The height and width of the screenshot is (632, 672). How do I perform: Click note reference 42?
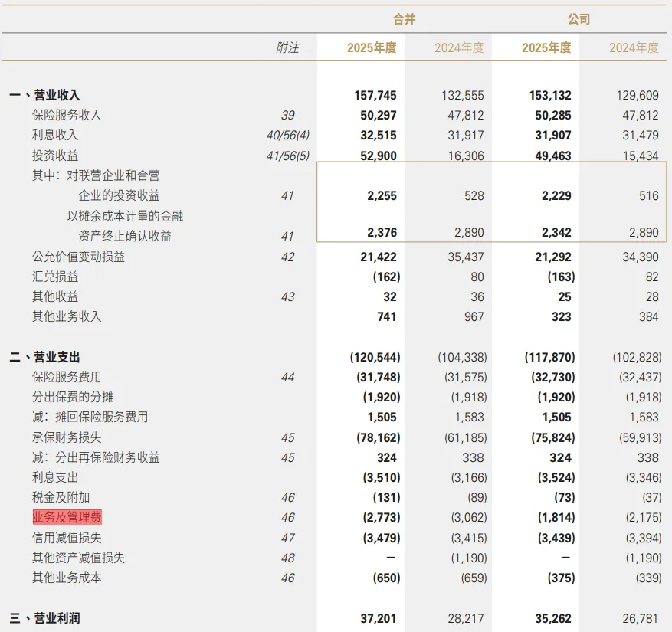click(287, 257)
